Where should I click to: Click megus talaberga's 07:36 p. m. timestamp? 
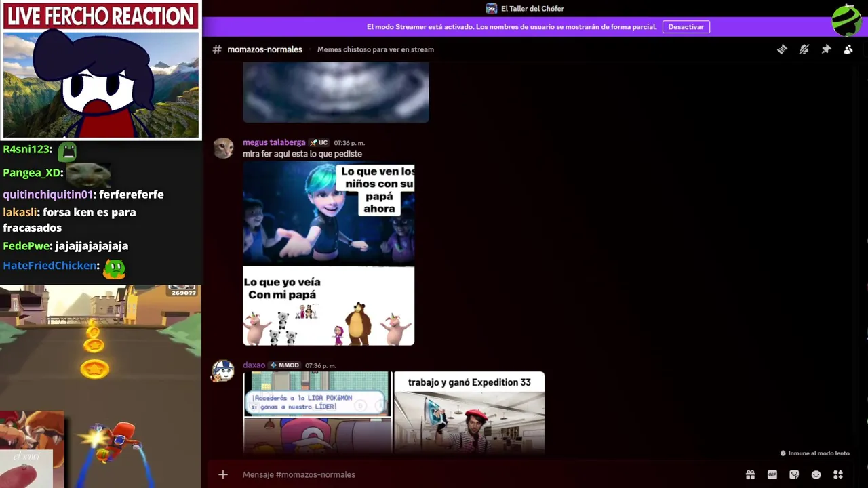point(349,143)
